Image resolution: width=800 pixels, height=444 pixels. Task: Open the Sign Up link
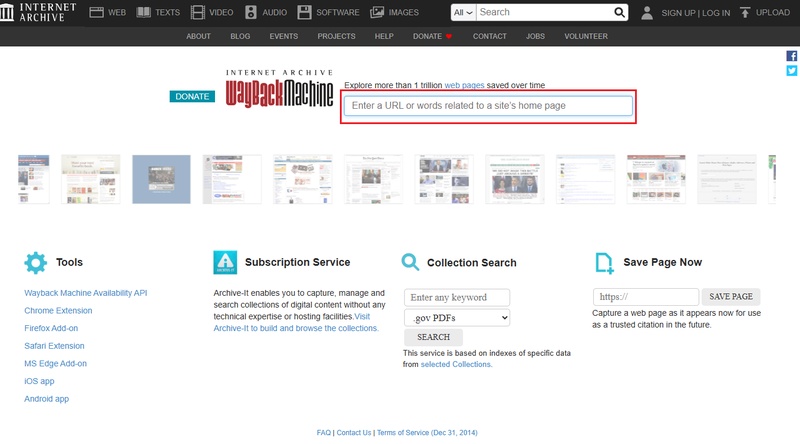point(679,13)
